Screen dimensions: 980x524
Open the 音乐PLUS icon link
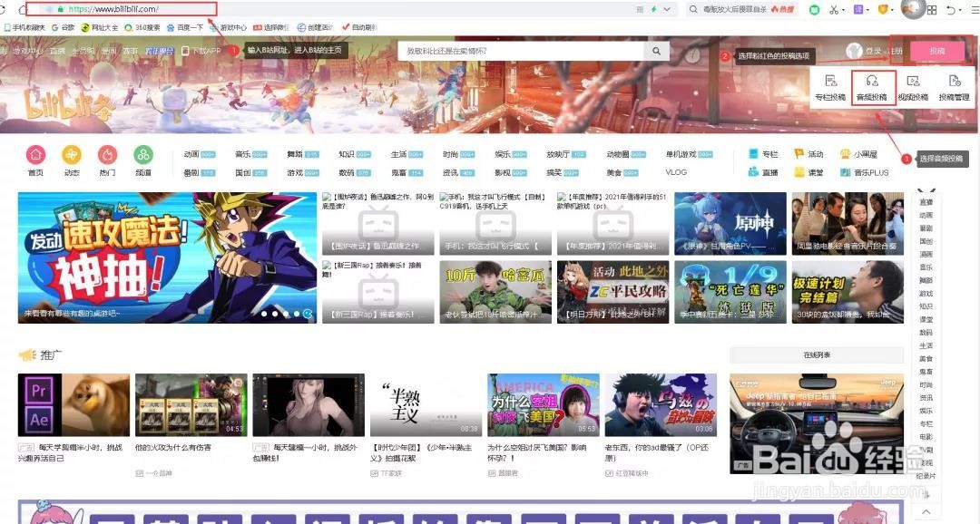tap(865, 171)
